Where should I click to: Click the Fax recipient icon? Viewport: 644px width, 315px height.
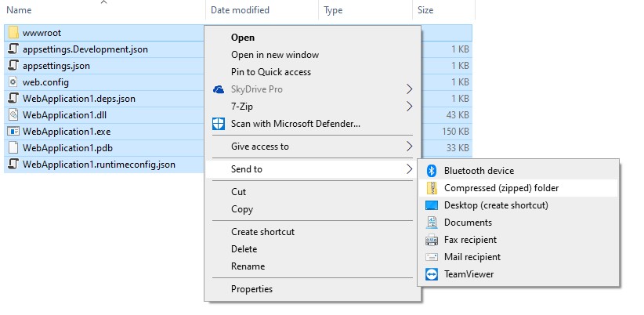tap(432, 240)
